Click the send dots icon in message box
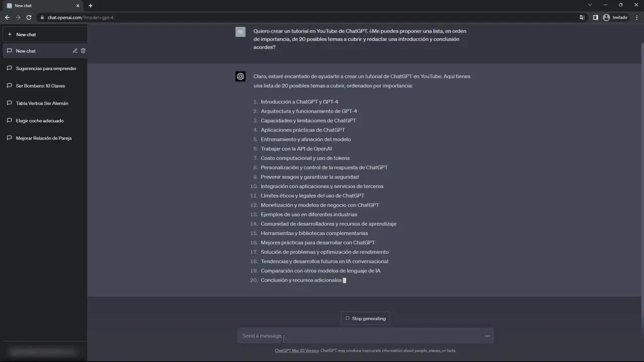The image size is (644, 362). coord(487,336)
